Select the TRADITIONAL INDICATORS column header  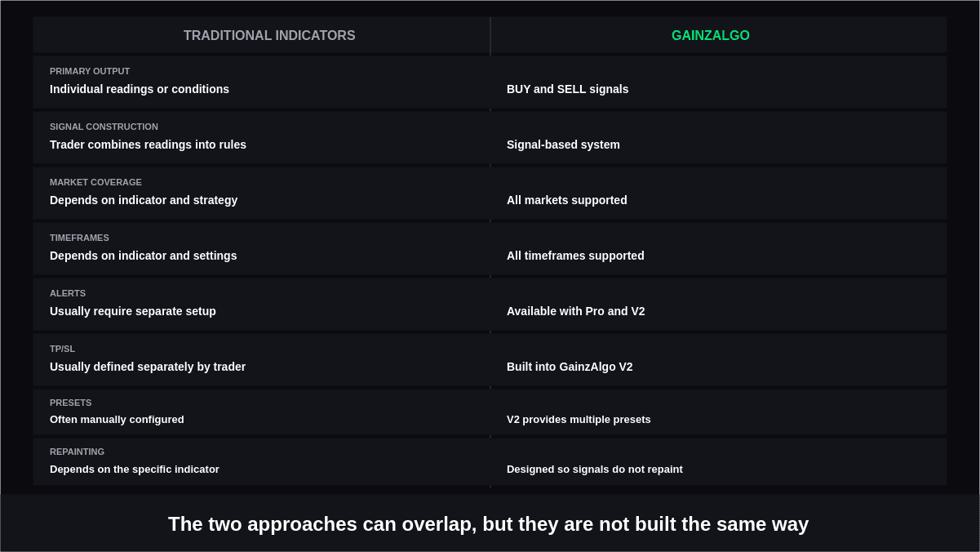269,36
